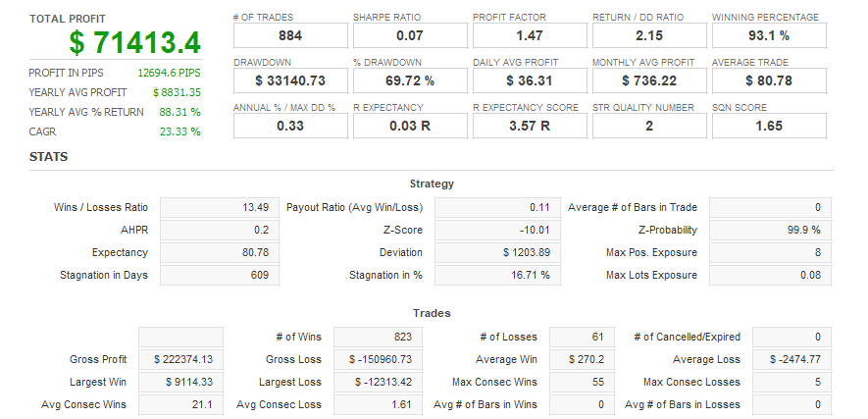This screenshot has width=868, height=419.
Task: Click the Largest Loss value field
Action: [x=375, y=383]
